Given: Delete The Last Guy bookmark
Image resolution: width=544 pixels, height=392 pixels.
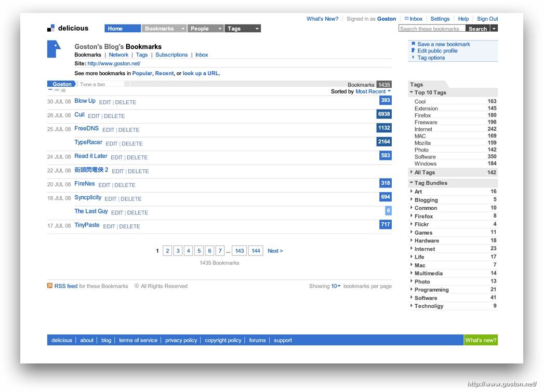Looking at the screenshot, I should 137,213.
